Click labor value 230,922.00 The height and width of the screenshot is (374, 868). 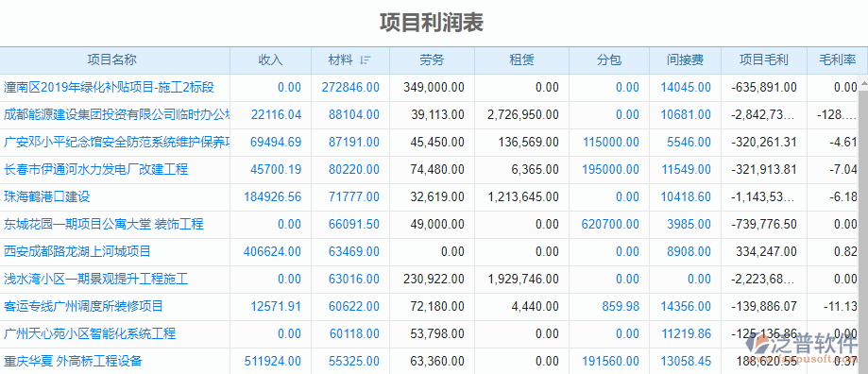[x=434, y=279]
